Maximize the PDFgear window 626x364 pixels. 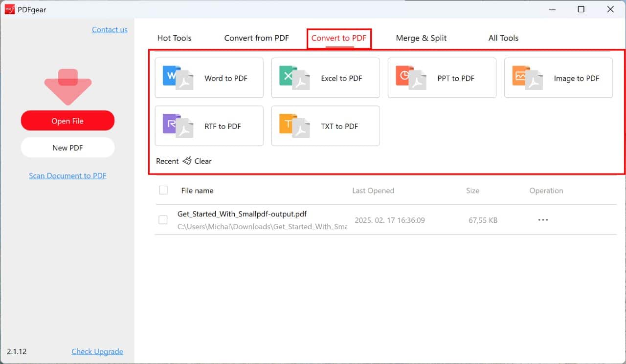click(x=581, y=9)
